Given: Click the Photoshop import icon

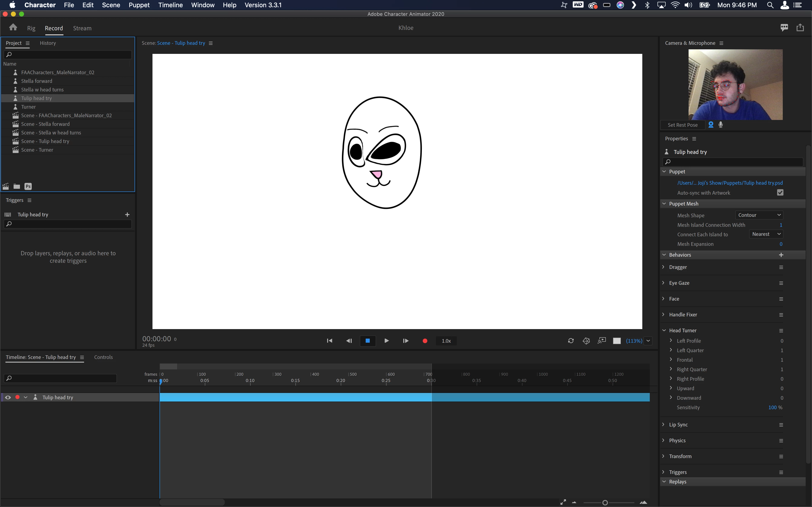Looking at the screenshot, I should click(x=28, y=187).
